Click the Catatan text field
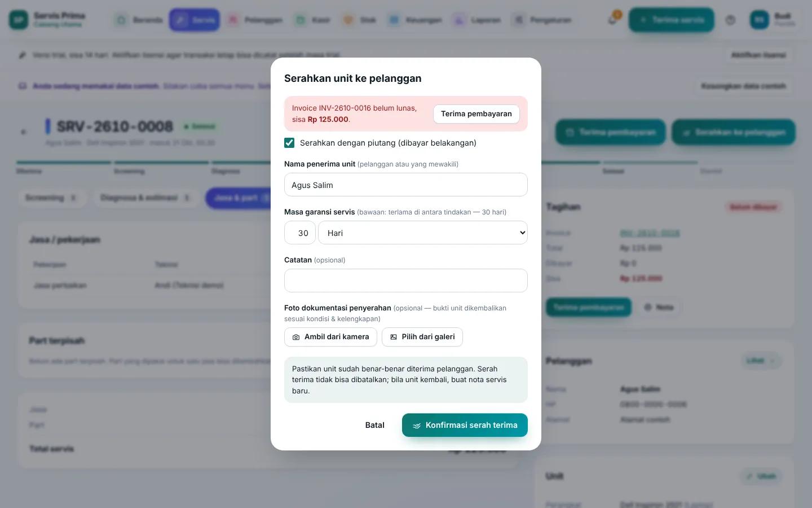The height and width of the screenshot is (508, 812). 406,281
